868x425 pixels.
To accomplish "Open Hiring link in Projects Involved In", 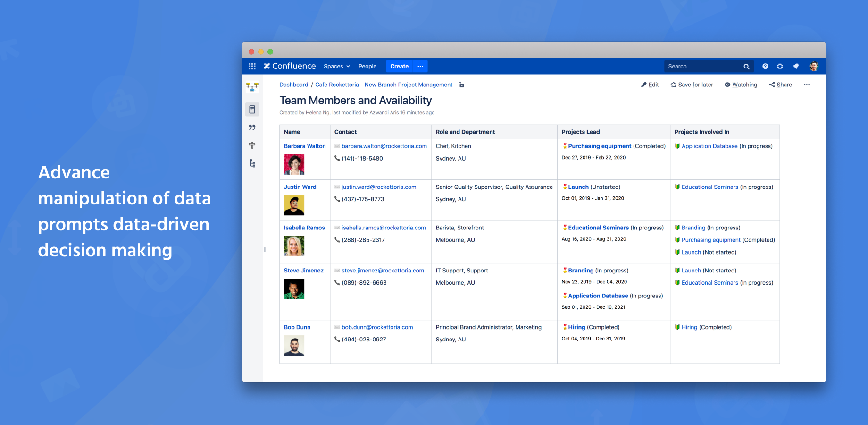I will [x=689, y=327].
